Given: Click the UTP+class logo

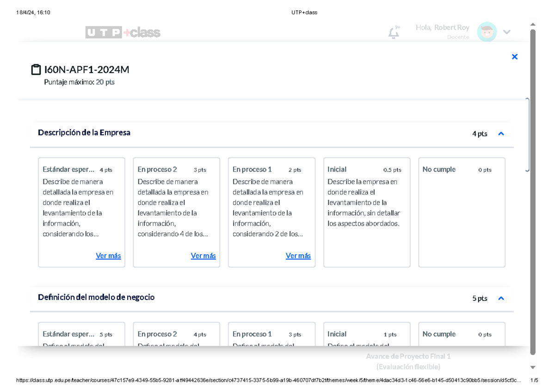Looking at the screenshot, I should [x=123, y=32].
